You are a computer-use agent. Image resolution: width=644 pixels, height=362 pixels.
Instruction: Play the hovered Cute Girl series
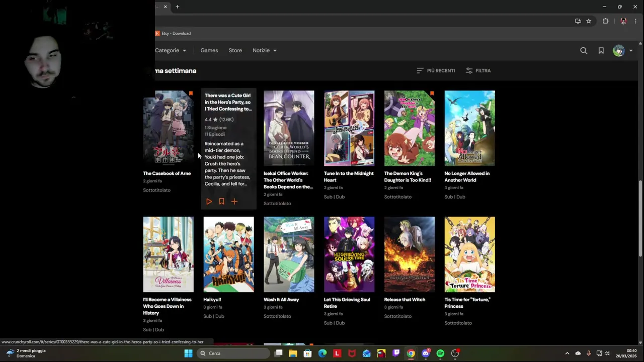click(x=209, y=202)
